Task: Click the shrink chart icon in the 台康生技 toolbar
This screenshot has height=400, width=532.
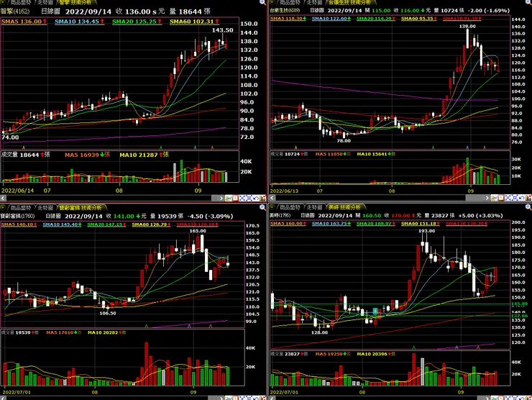Action: 508,198
